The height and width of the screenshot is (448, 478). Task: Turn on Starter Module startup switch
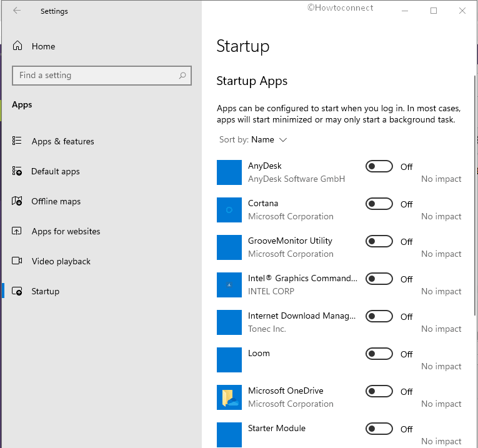click(379, 429)
